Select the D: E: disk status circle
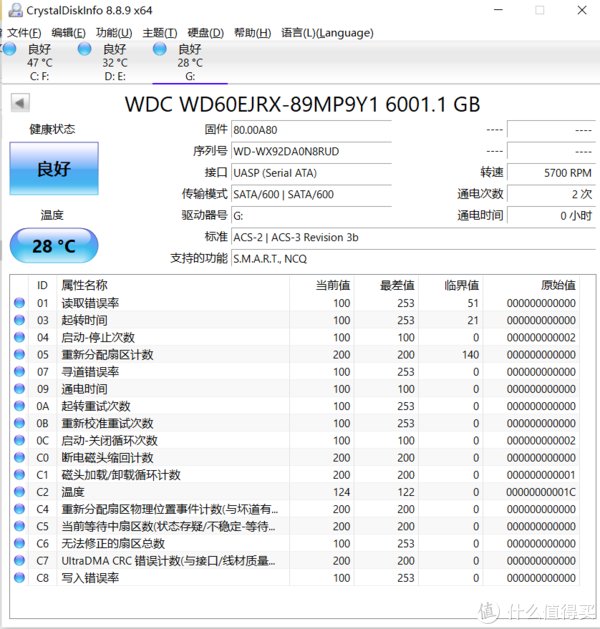Screen dimensions: 600x629 pyautogui.click(x=84, y=49)
